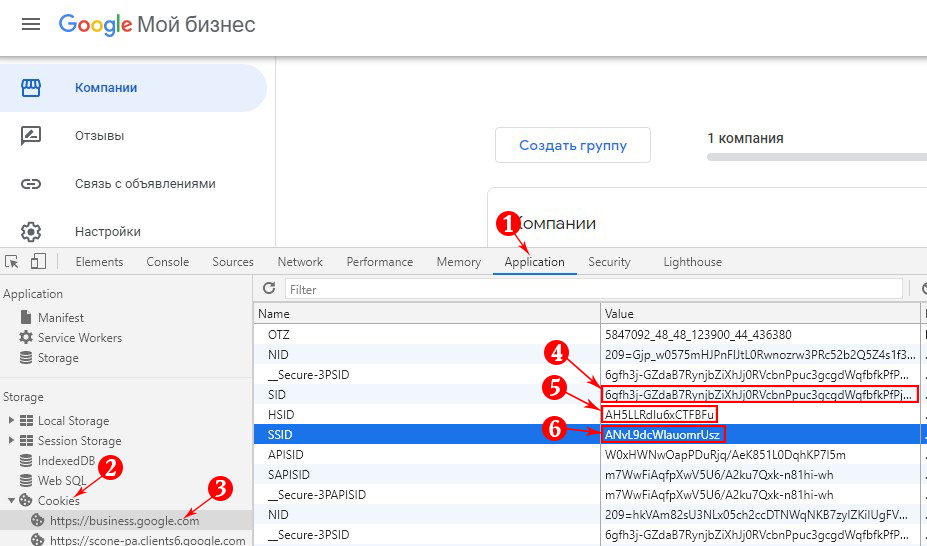This screenshot has width=927, height=546.
Task: Select the IndexedDB tree item
Action: (66, 460)
